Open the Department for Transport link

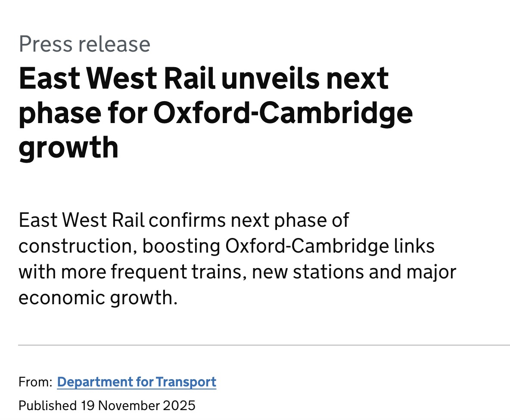pos(137,382)
